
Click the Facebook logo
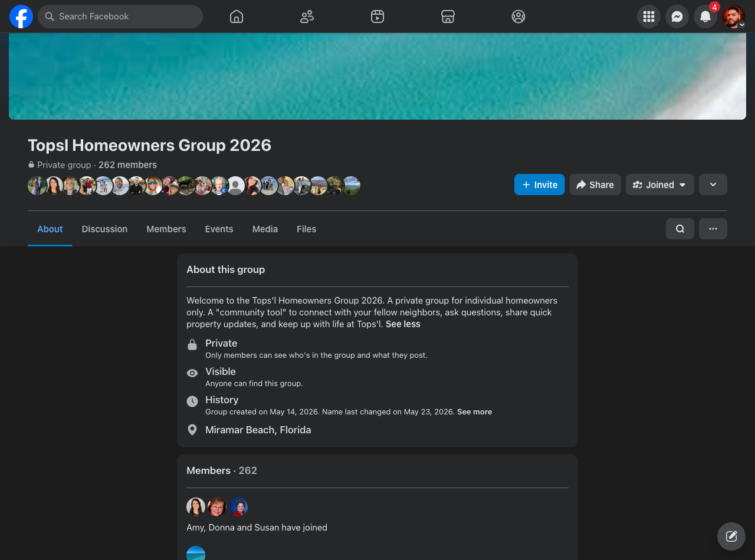tap(21, 17)
